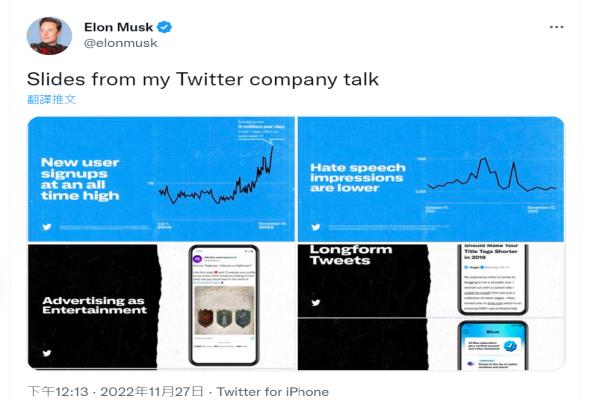Click the Twitter bird on Advertising slide

[47, 353]
